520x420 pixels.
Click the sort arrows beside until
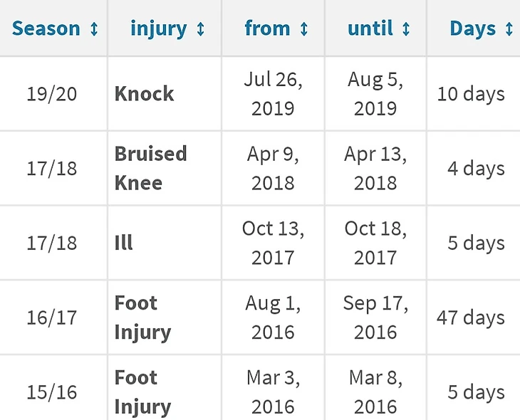point(406,29)
